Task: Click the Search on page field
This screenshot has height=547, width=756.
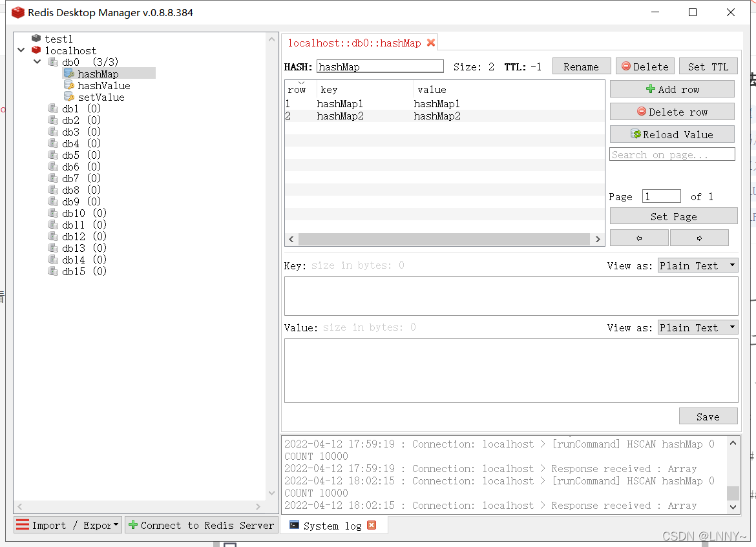Action: 672,154
